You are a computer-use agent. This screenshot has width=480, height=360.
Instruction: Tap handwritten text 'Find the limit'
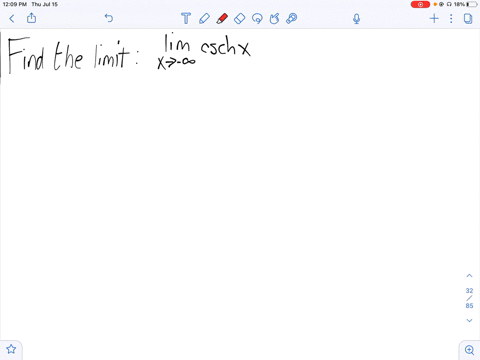73,56
